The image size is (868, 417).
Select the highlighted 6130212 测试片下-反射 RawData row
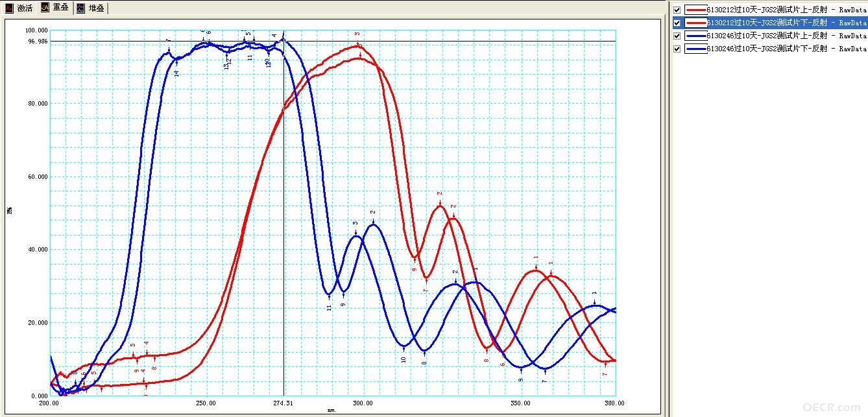click(x=787, y=23)
